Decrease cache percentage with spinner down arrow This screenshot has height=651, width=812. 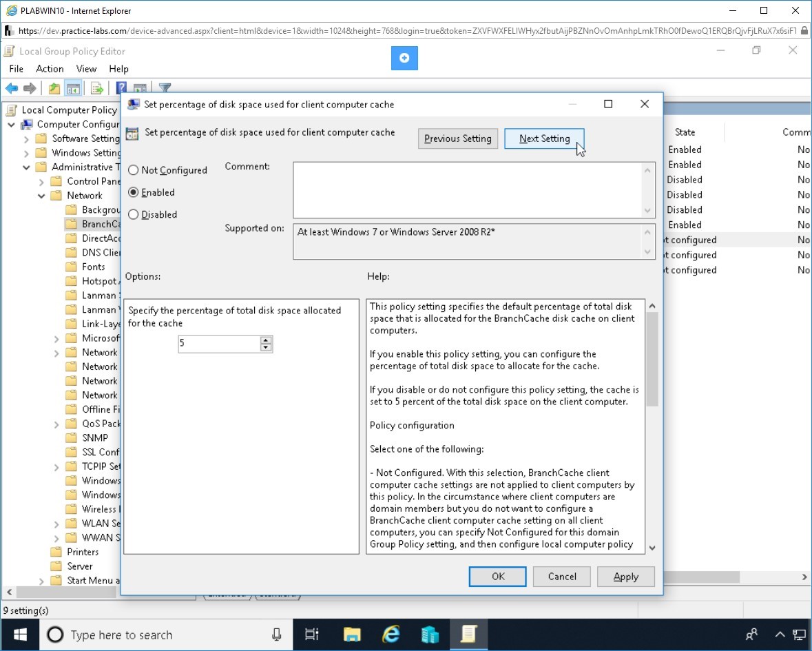(266, 347)
